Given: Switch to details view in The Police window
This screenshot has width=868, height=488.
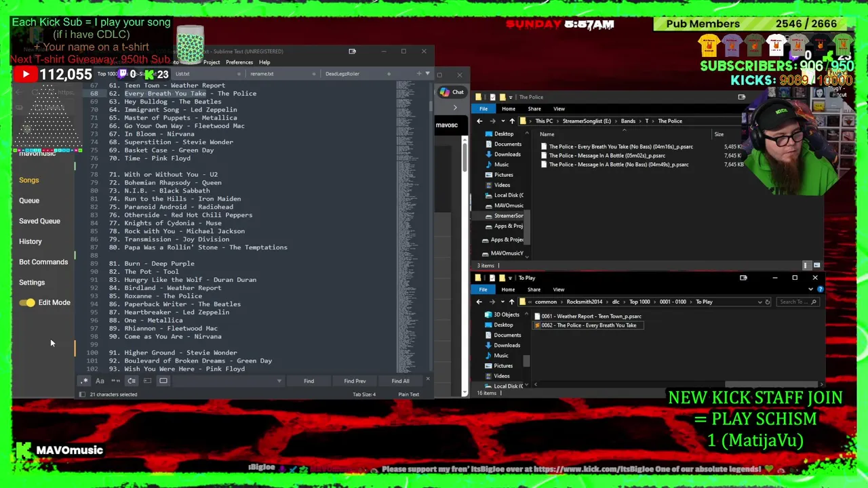Looking at the screenshot, I should 806,265.
